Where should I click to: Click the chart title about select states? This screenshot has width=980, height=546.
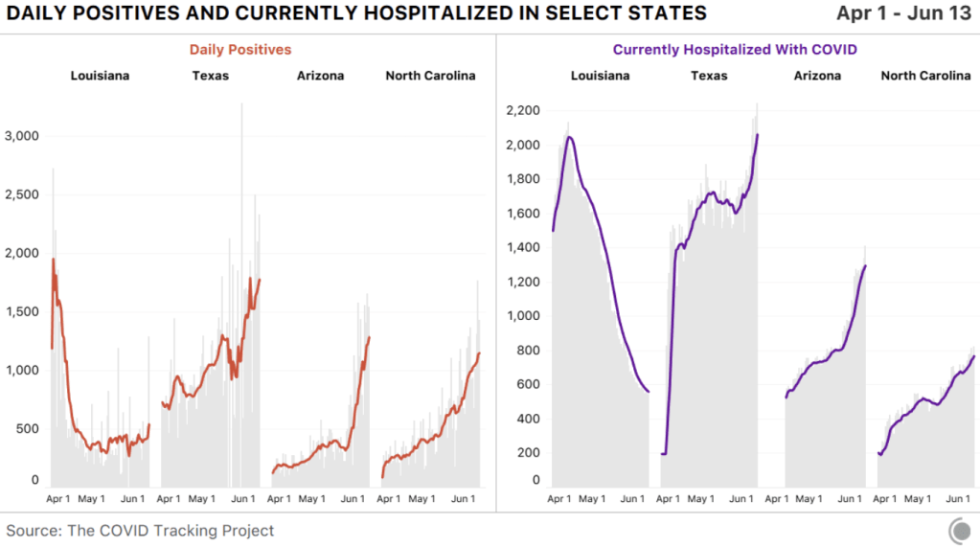point(356,13)
